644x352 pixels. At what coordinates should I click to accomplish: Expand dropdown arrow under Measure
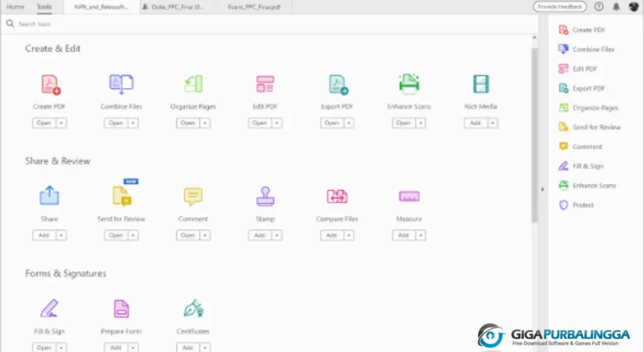pos(421,236)
